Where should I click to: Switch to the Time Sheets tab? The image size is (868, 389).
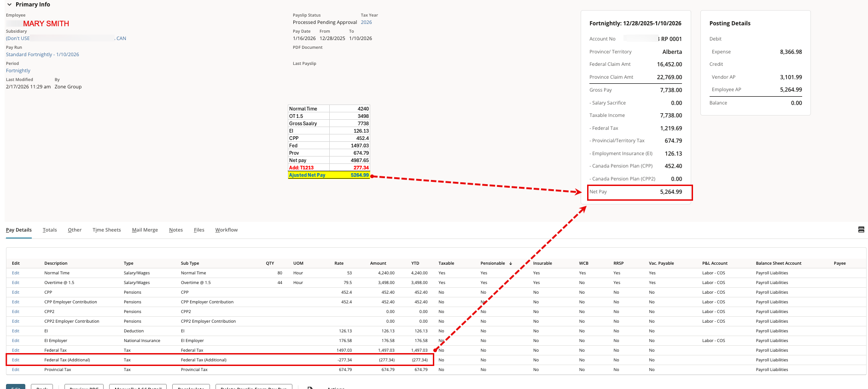107,230
